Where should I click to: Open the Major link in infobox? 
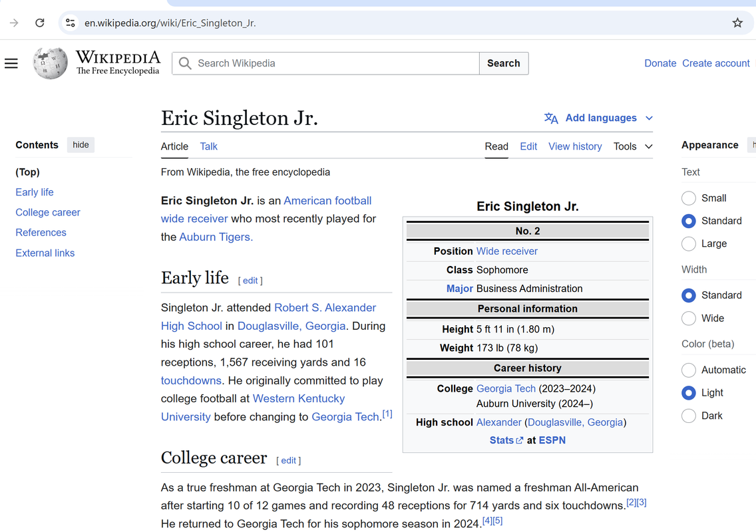coord(459,289)
